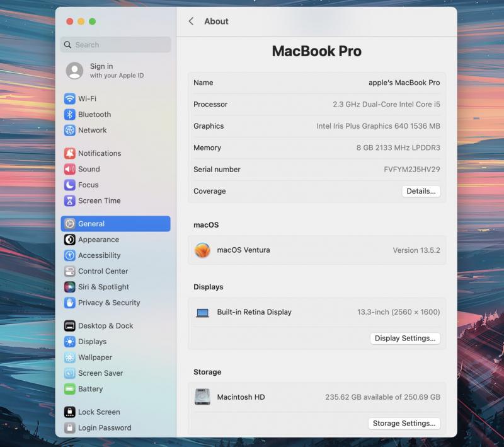Click the Screen Saver icon
The width and height of the screenshot is (504, 447).
[70, 373]
